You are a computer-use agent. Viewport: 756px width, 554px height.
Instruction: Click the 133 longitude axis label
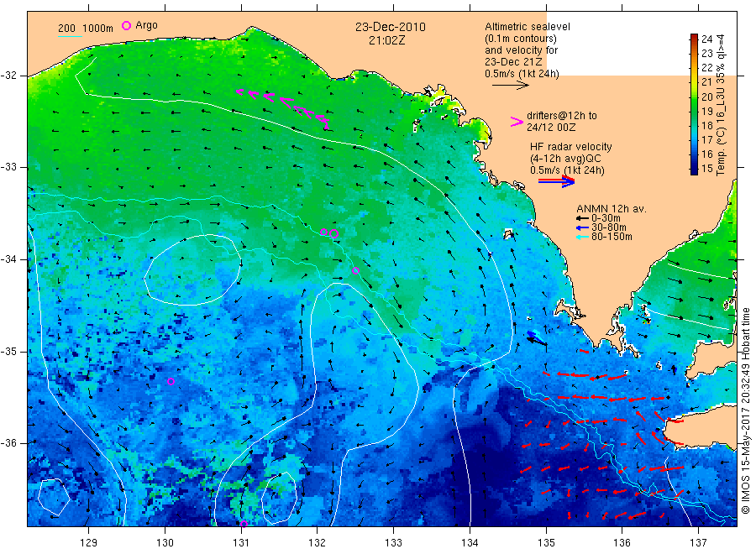pos(393,543)
